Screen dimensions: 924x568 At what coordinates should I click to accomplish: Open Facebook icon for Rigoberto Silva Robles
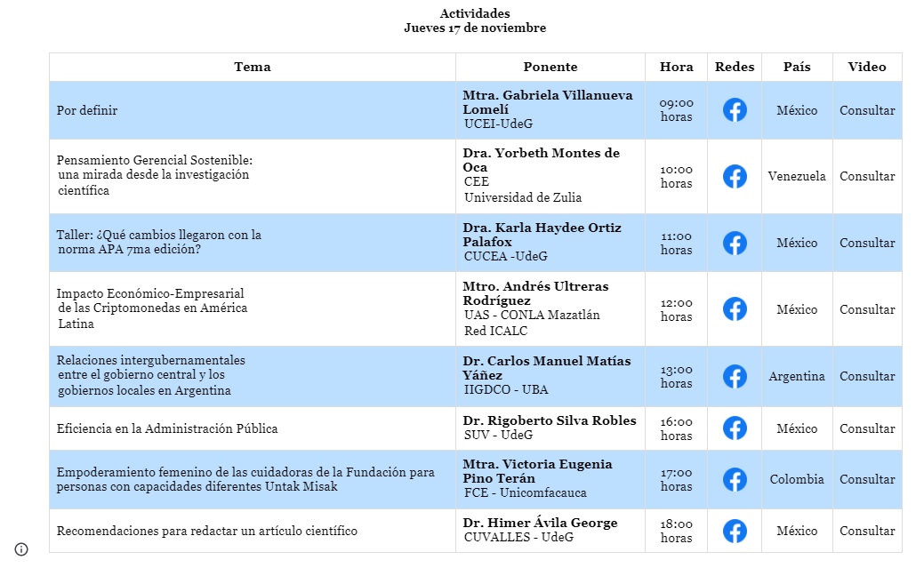[735, 428]
